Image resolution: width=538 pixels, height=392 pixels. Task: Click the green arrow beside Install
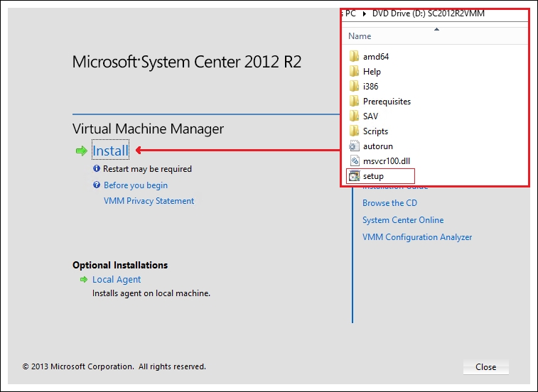pyautogui.click(x=81, y=151)
